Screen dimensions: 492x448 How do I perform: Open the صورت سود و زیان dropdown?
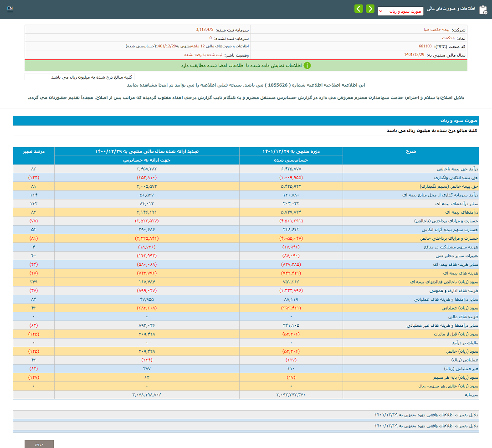[x=400, y=11]
